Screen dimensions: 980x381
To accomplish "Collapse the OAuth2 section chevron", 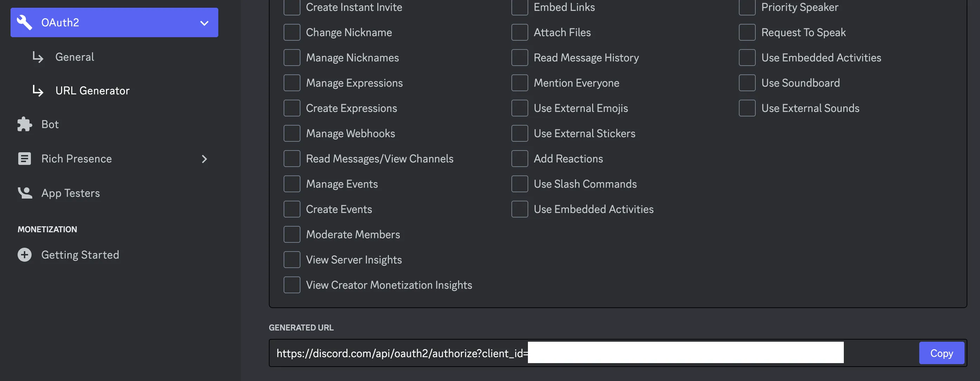I will (204, 23).
